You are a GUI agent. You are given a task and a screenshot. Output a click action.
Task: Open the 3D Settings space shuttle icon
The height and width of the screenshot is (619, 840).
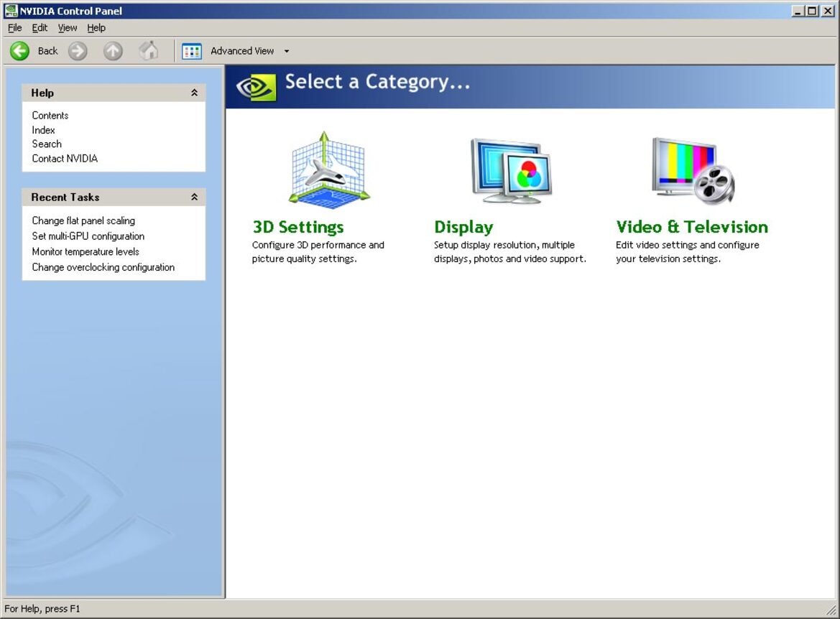[x=328, y=169]
